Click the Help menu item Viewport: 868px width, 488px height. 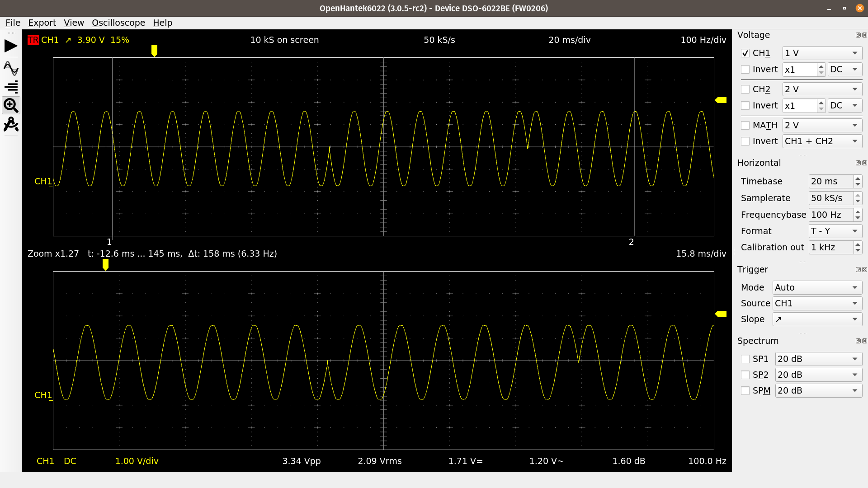[161, 23]
